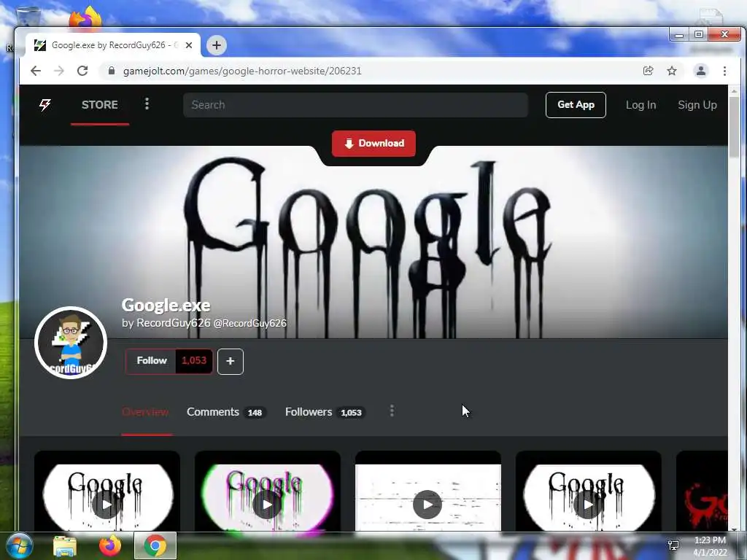Play the glitchy pink-green Google video

[267, 504]
